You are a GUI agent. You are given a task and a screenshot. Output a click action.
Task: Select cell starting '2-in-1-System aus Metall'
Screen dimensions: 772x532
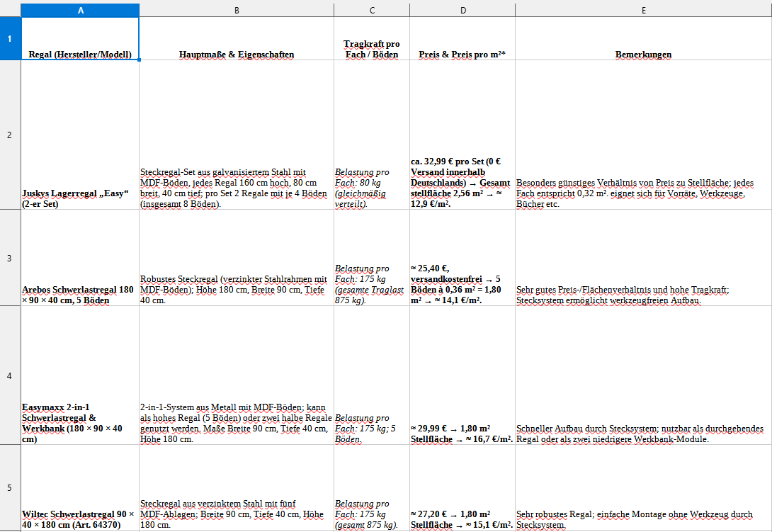pos(237,375)
